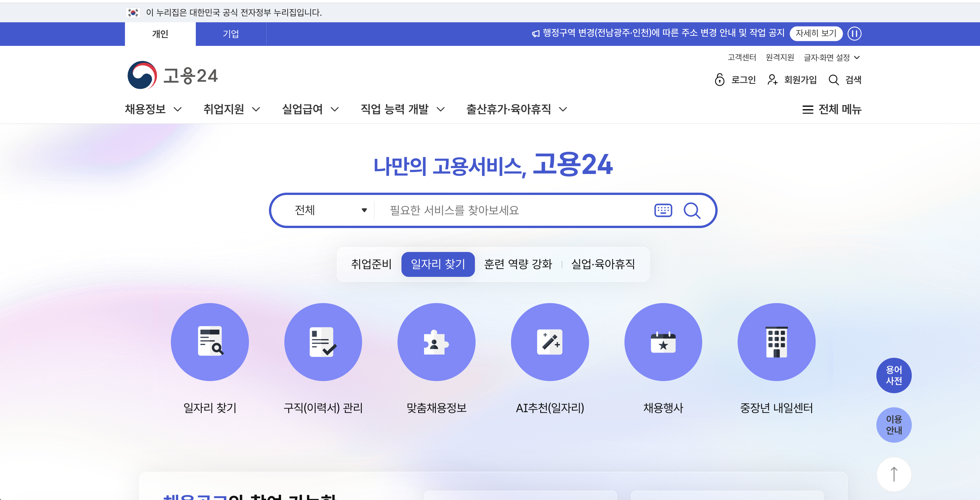Click the login lock icon

719,80
